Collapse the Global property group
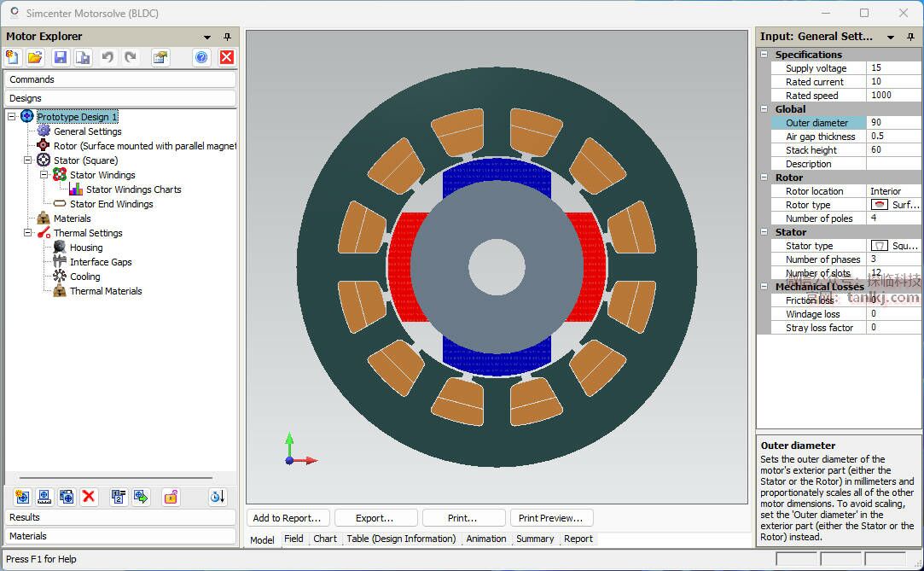Screen dimensions: 924x571 [764, 109]
